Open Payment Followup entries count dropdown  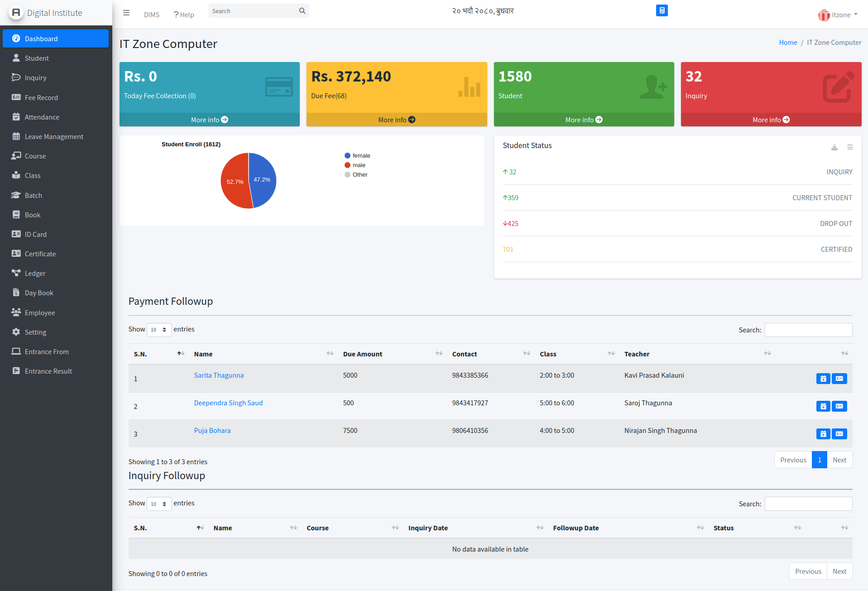click(159, 330)
